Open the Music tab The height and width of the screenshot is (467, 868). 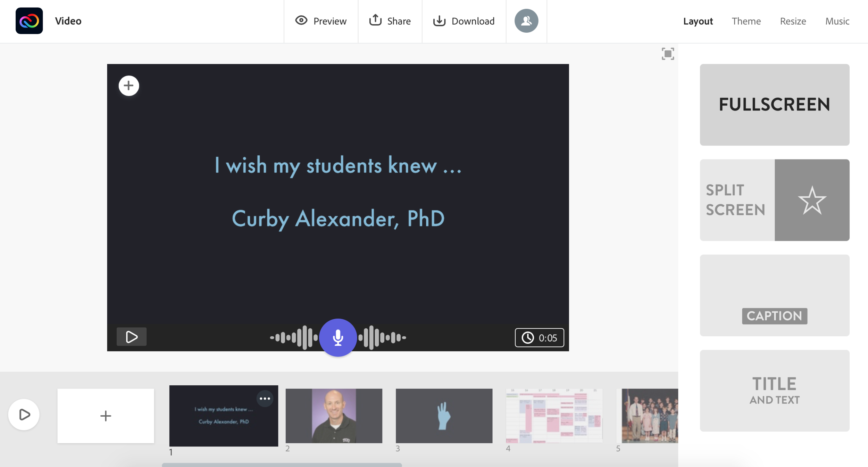[837, 21]
